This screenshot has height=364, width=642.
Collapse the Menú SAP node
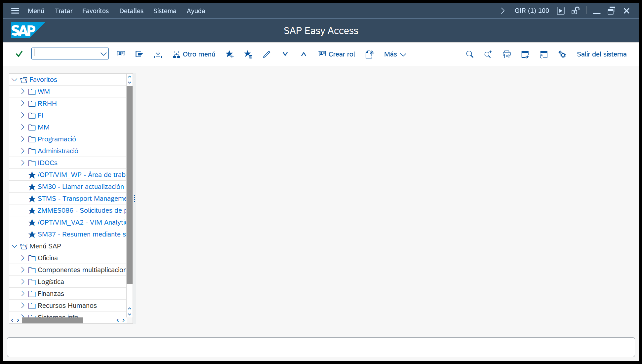coord(14,246)
